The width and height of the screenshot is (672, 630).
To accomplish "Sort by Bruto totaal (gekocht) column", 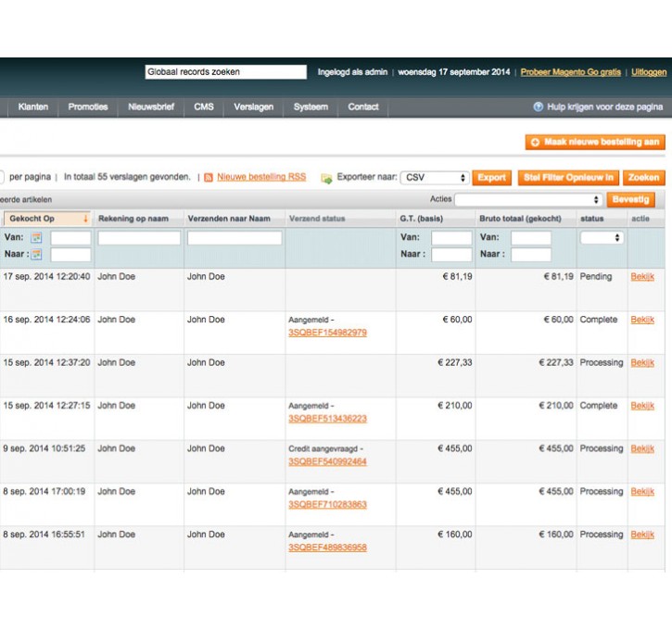I will click(520, 219).
